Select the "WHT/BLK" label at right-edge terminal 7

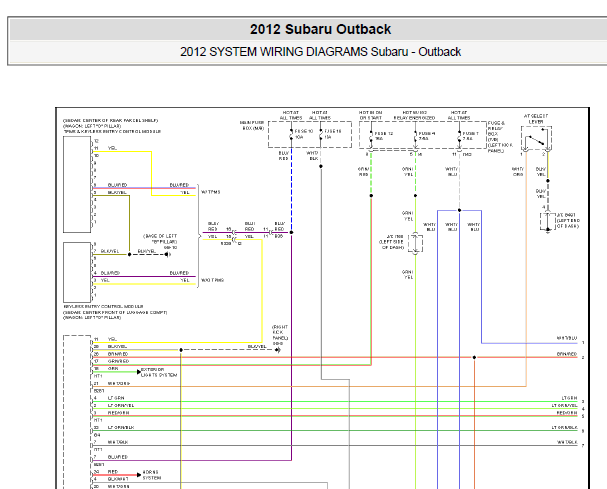pos(567,442)
